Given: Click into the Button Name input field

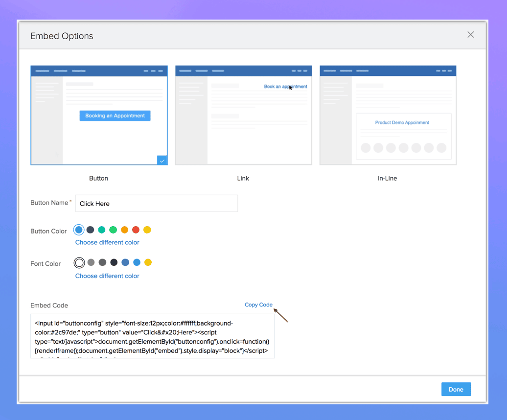Looking at the screenshot, I should pyautogui.click(x=157, y=204).
